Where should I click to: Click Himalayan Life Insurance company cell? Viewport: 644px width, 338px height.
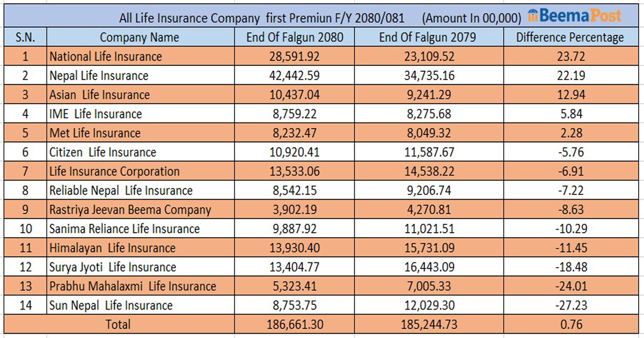(113, 248)
